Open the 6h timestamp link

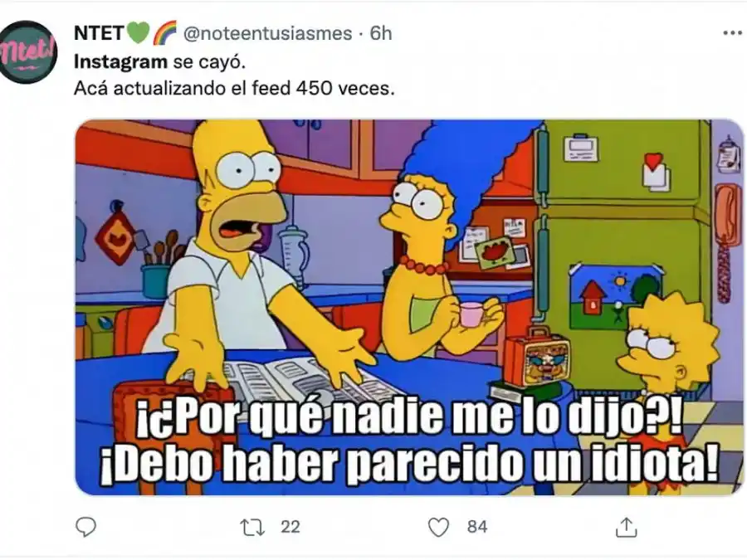(x=381, y=33)
